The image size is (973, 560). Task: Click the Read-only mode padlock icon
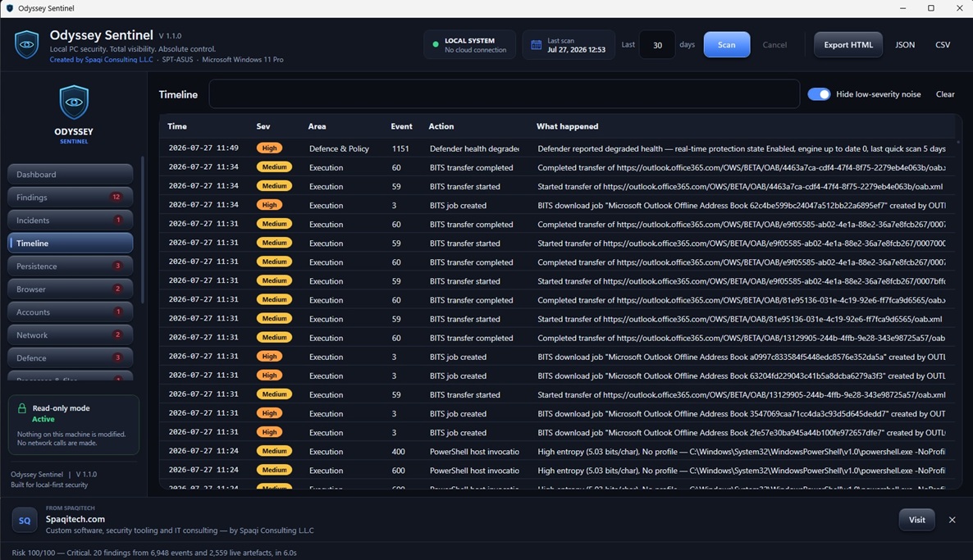[21, 408]
